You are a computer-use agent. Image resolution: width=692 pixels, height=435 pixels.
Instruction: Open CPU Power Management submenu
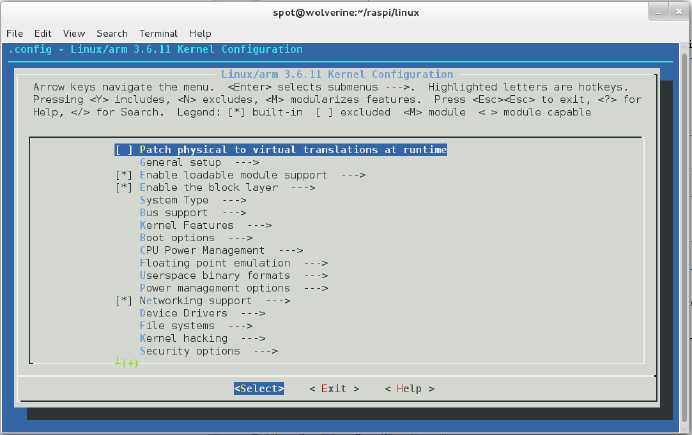coord(221,251)
